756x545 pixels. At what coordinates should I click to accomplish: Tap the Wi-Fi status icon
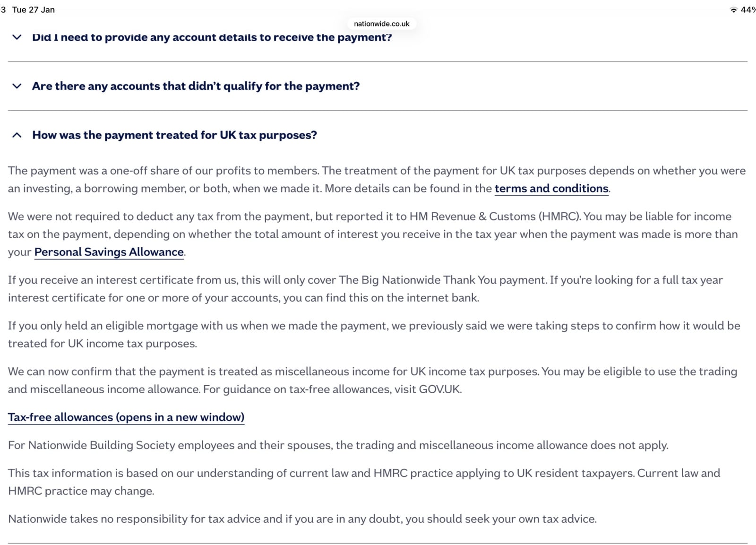pos(733,9)
